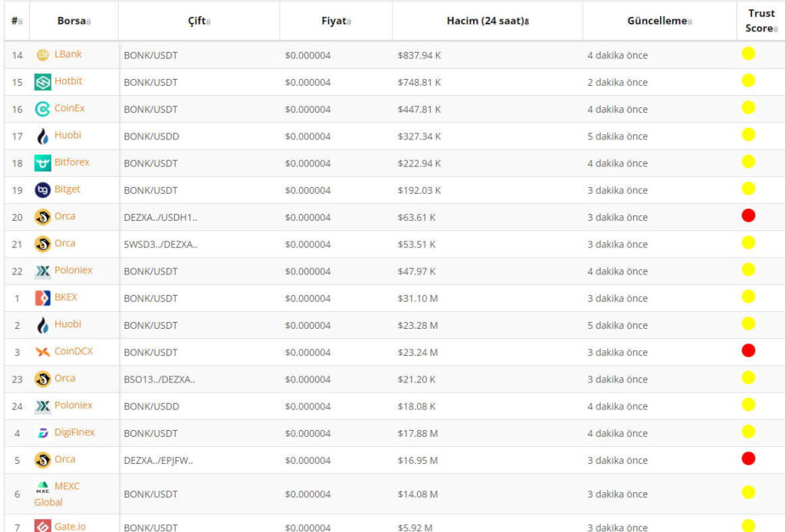The width and height of the screenshot is (785, 532).
Task: Open the Gate.io exchange link
Action: click(70, 527)
